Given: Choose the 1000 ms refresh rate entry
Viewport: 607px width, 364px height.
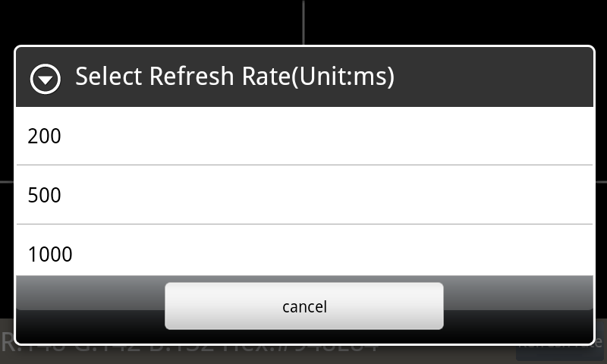Looking at the screenshot, I should point(304,250).
